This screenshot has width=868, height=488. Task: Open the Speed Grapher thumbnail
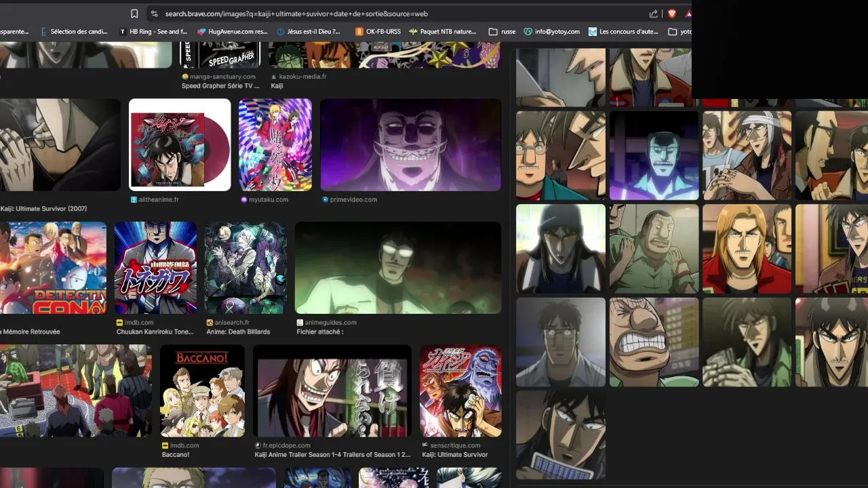[220, 55]
